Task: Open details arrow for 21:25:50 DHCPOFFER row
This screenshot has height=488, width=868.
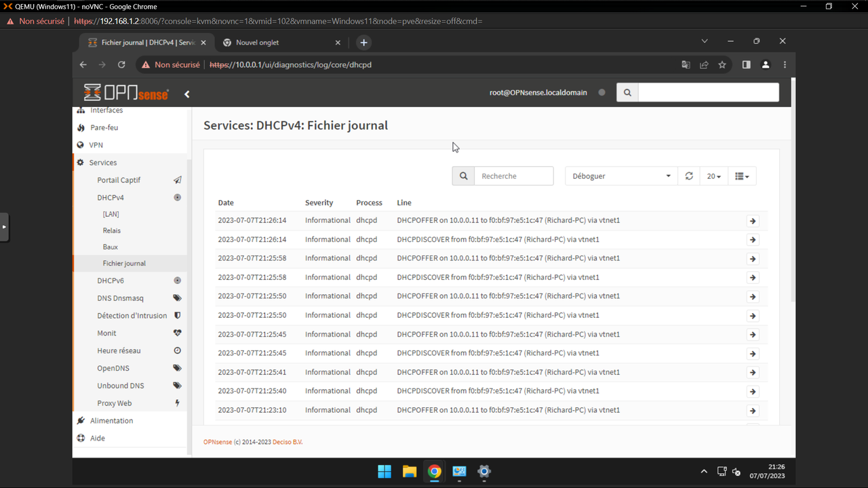Action: tap(753, 297)
